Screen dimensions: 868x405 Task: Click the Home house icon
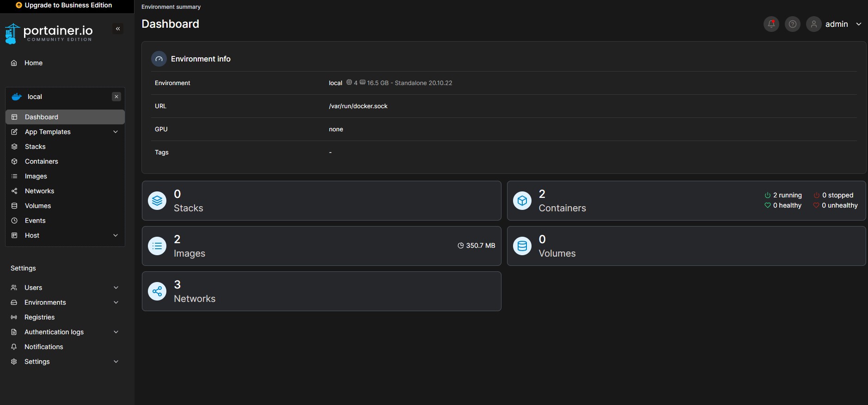[14, 63]
